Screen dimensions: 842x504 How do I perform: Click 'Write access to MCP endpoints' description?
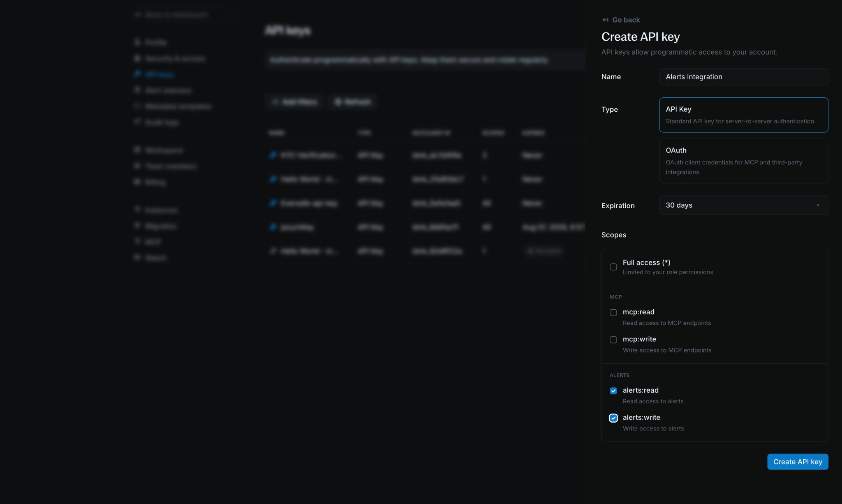667,350
